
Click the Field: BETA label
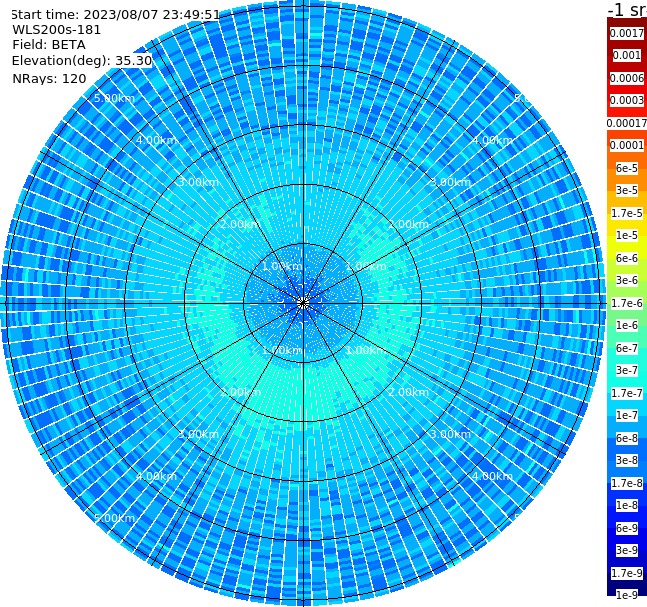point(49,45)
